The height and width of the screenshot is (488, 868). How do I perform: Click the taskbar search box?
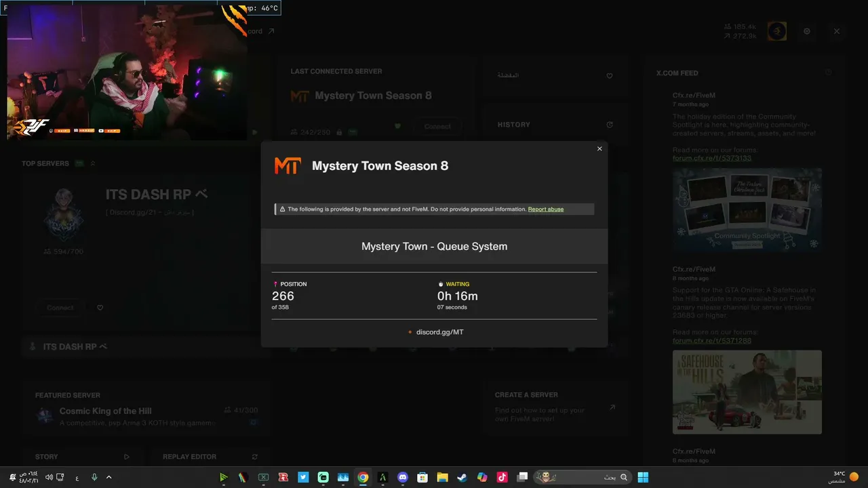click(x=583, y=477)
